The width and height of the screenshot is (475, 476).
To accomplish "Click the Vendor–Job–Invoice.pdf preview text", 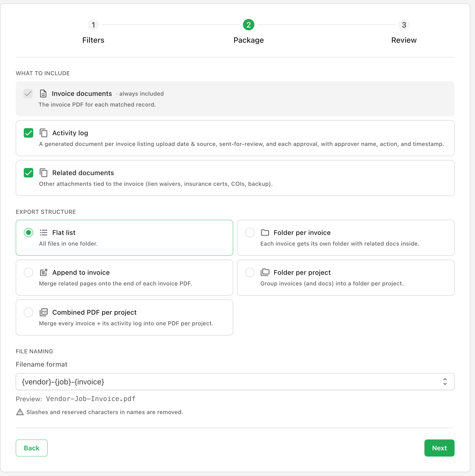I will [91, 399].
